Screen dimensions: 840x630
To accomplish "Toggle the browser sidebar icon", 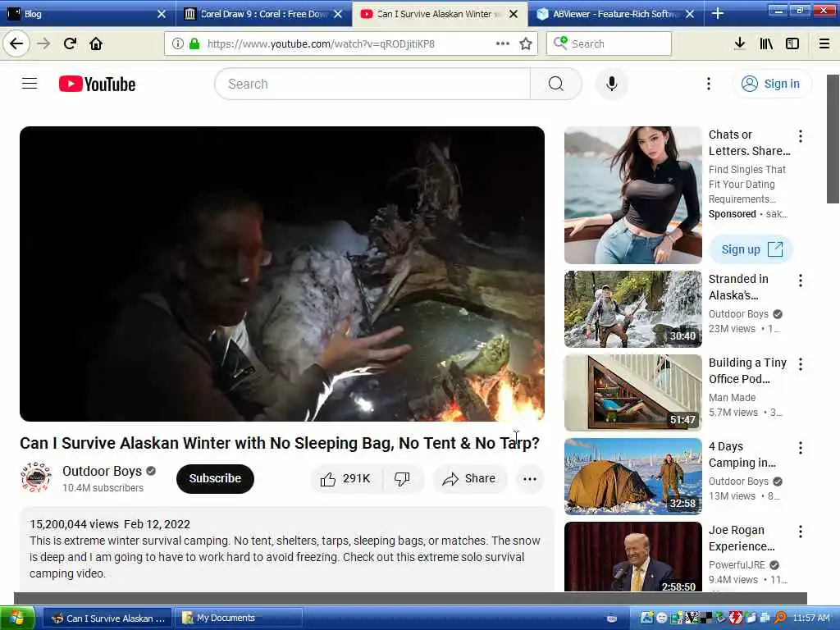I will point(792,43).
